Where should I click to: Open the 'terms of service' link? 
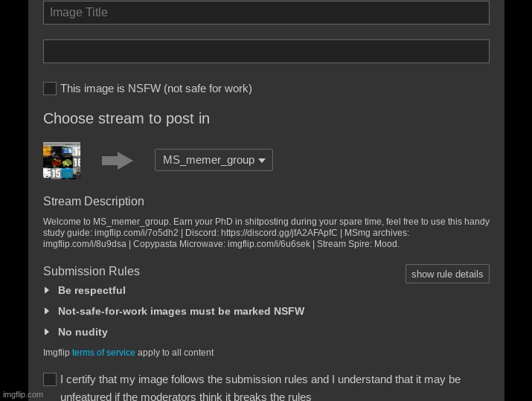pyautogui.click(x=103, y=353)
